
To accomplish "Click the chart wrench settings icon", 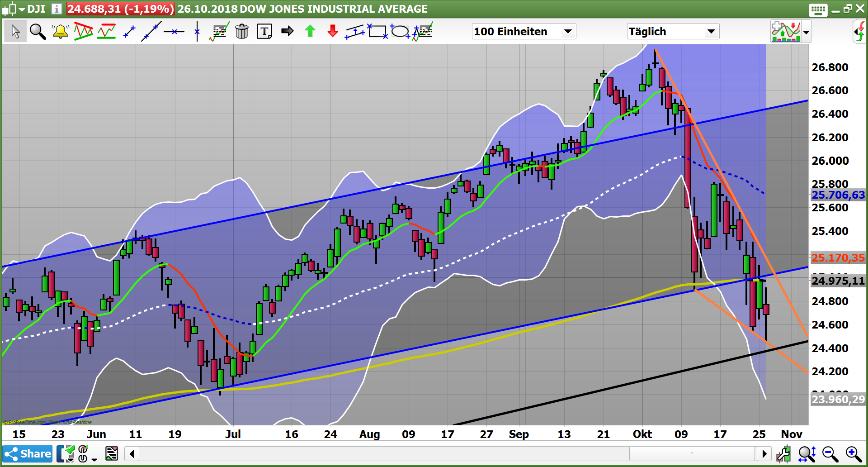I will click(x=784, y=453).
